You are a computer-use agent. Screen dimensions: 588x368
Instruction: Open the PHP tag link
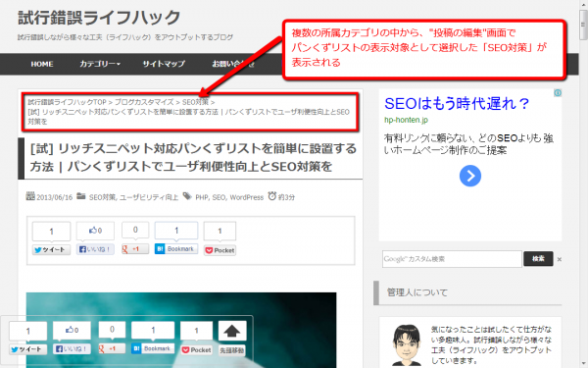point(202,197)
